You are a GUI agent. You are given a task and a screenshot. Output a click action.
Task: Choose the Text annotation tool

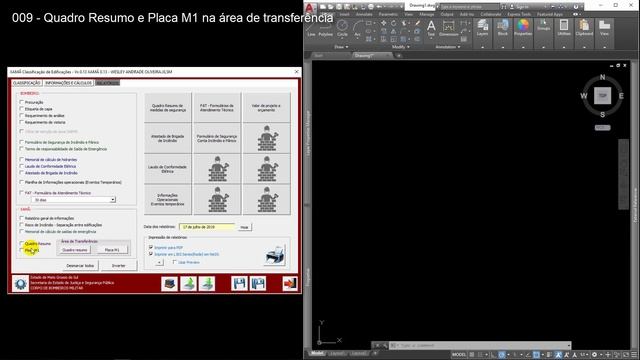point(431,28)
